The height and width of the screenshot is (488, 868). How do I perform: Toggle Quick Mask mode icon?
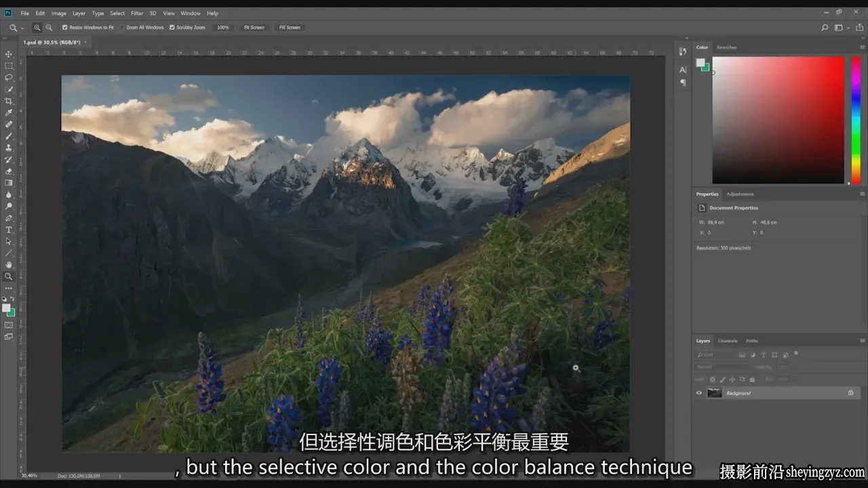pos(9,325)
